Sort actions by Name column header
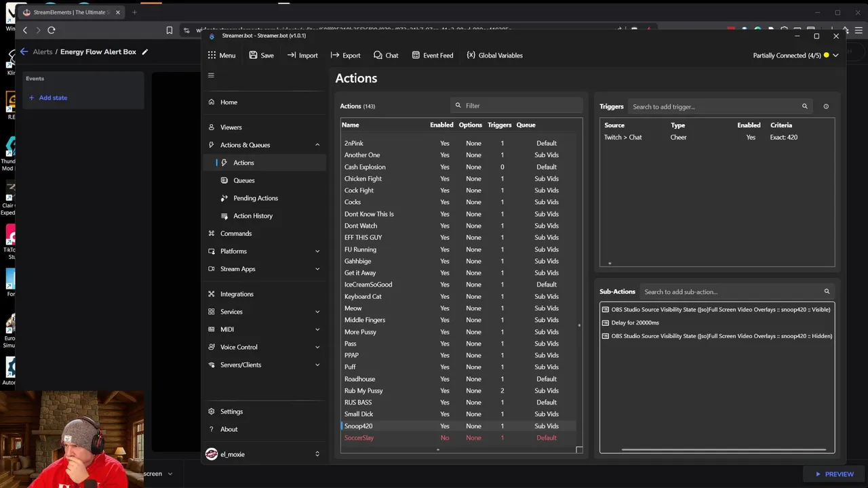 [350, 125]
